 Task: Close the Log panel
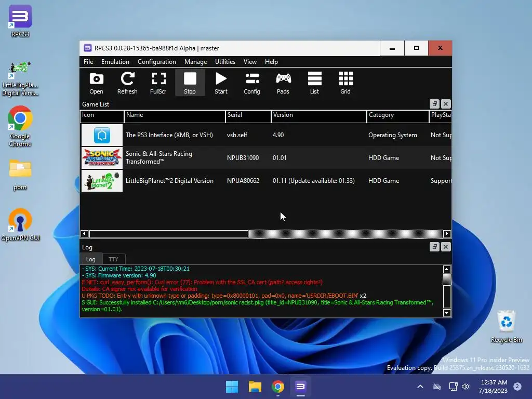tap(446, 247)
